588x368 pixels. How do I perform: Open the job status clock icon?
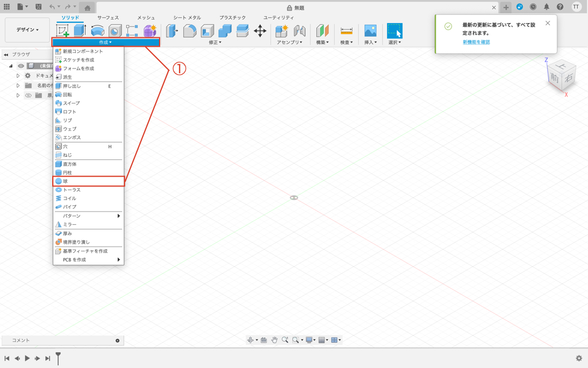[533, 7]
